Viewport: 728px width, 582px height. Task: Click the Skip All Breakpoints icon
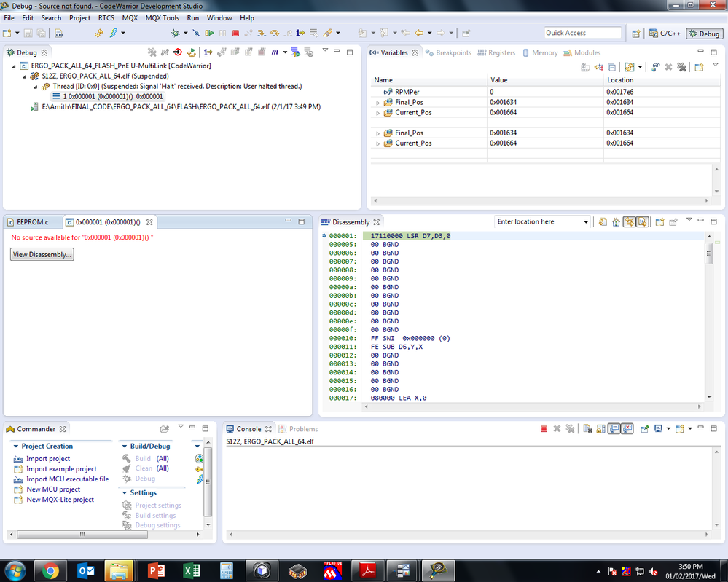coord(197,33)
